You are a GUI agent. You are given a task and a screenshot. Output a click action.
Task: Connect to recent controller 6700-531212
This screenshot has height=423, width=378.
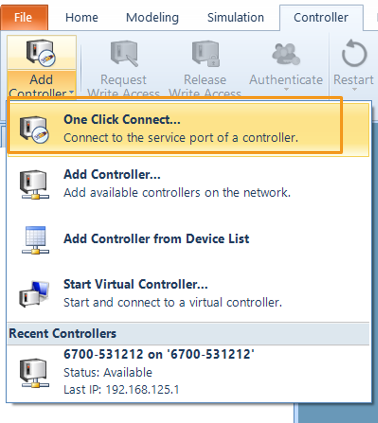click(188, 372)
